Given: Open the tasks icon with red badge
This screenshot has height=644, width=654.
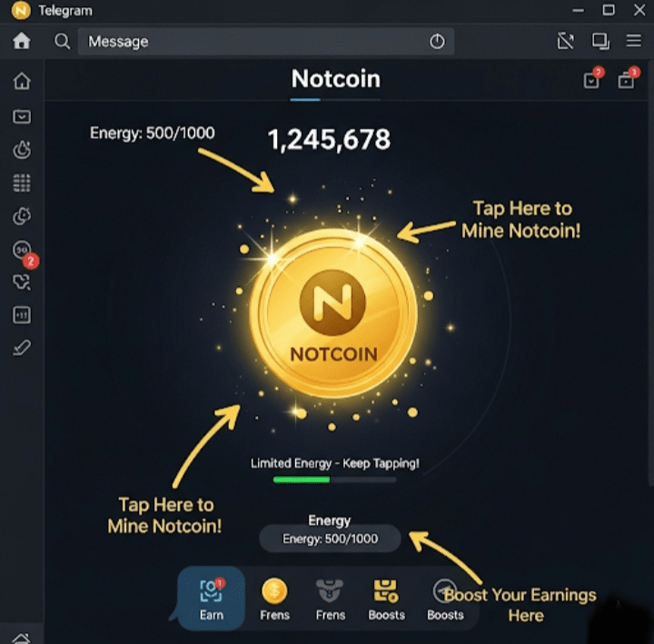Looking at the screenshot, I should [x=593, y=77].
